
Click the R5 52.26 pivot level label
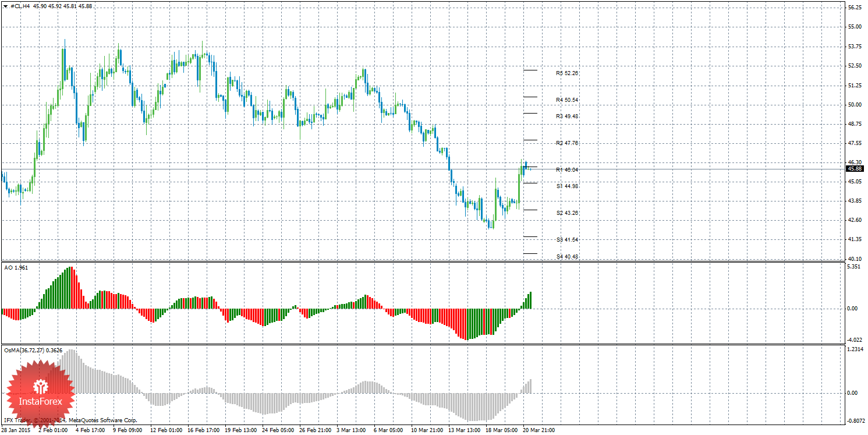pos(566,73)
